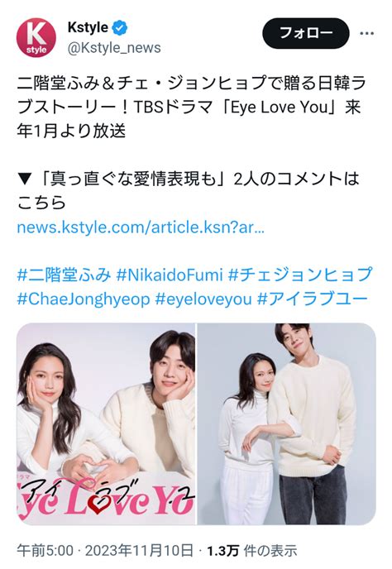View the left Eye Love You poster image
The width and height of the screenshot is (392, 569).
coord(106,423)
